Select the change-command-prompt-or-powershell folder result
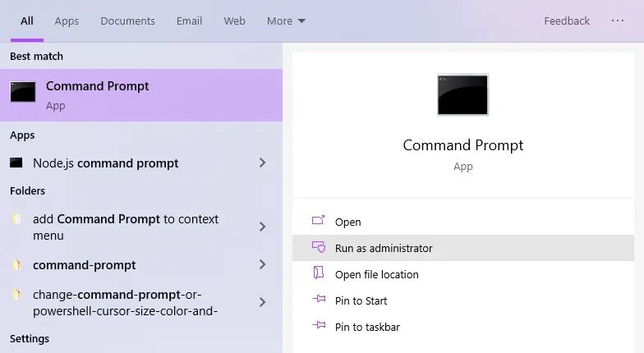This screenshot has width=644, height=353. pos(141,303)
